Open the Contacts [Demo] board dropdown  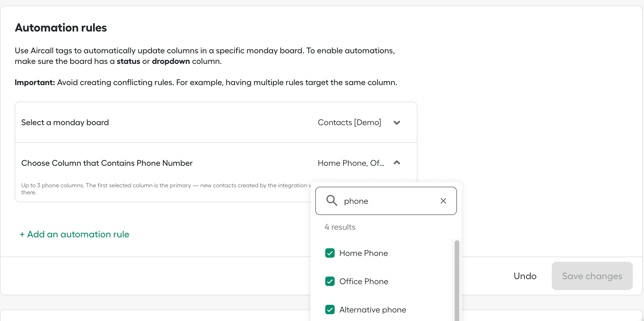[x=359, y=123]
